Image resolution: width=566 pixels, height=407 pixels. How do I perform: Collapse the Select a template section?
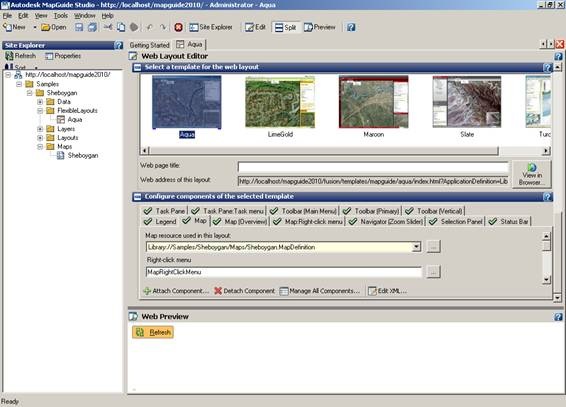point(137,67)
